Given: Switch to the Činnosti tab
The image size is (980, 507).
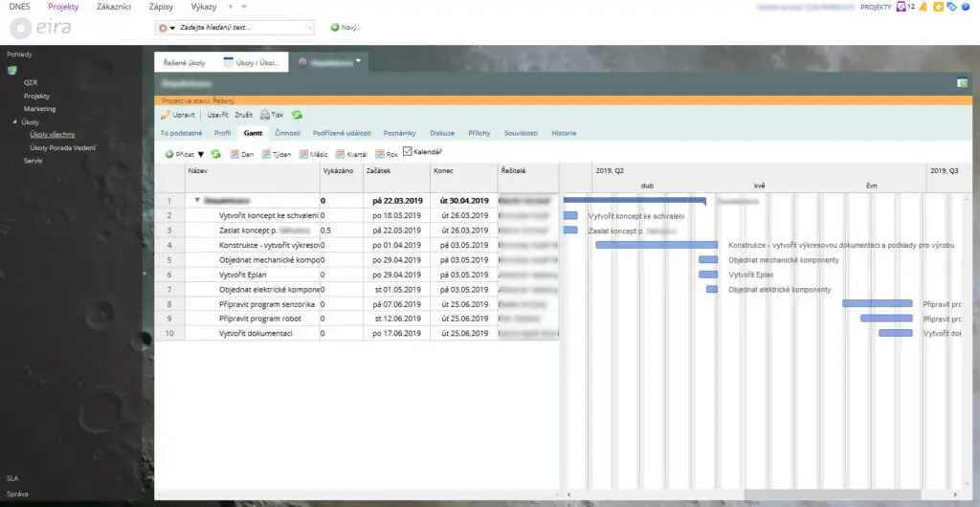Looking at the screenshot, I should pyautogui.click(x=287, y=133).
